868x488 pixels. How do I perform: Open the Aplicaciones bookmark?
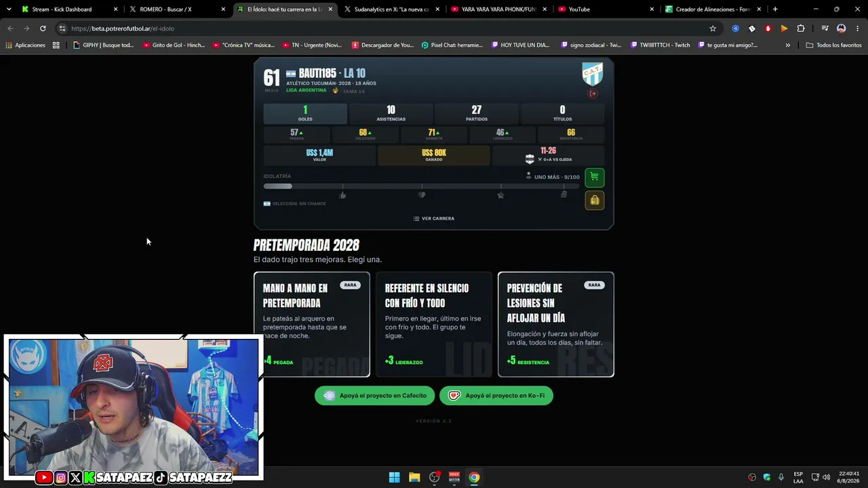(x=25, y=45)
